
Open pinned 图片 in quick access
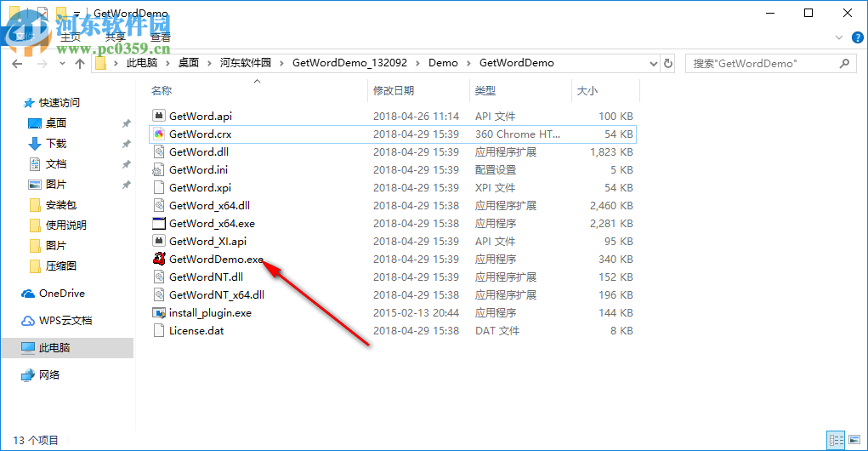click(56, 185)
